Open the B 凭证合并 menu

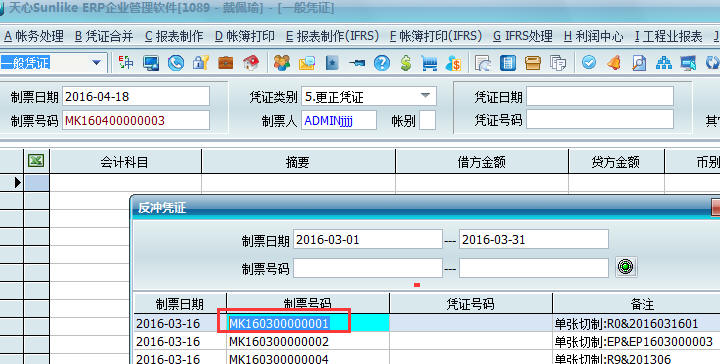click(x=104, y=36)
